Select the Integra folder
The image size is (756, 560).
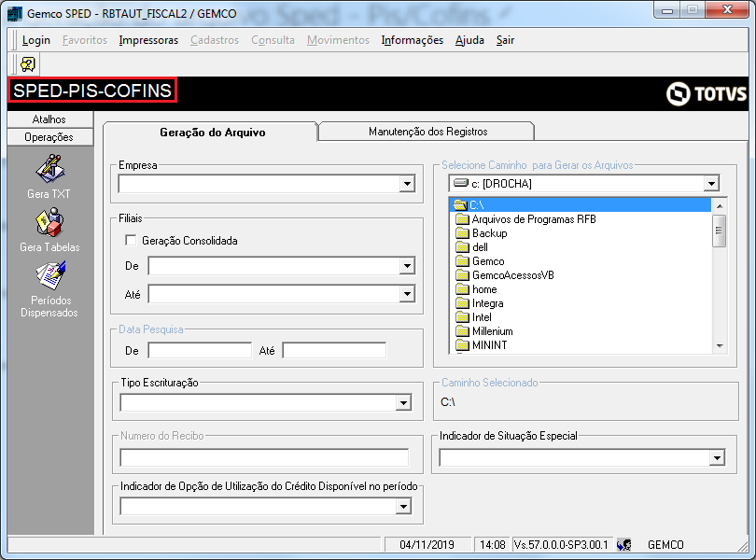coord(480,303)
